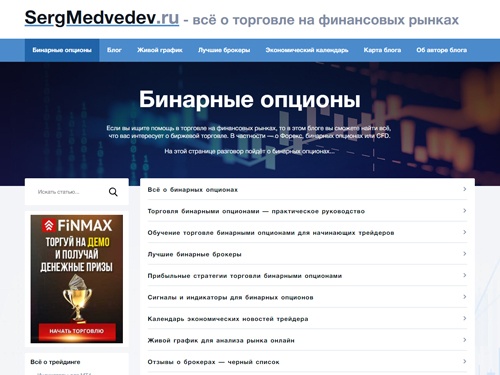This screenshot has width=500, height=375.
Task: Open Живой график для анализа рынка онлайн
Action: 221,340
